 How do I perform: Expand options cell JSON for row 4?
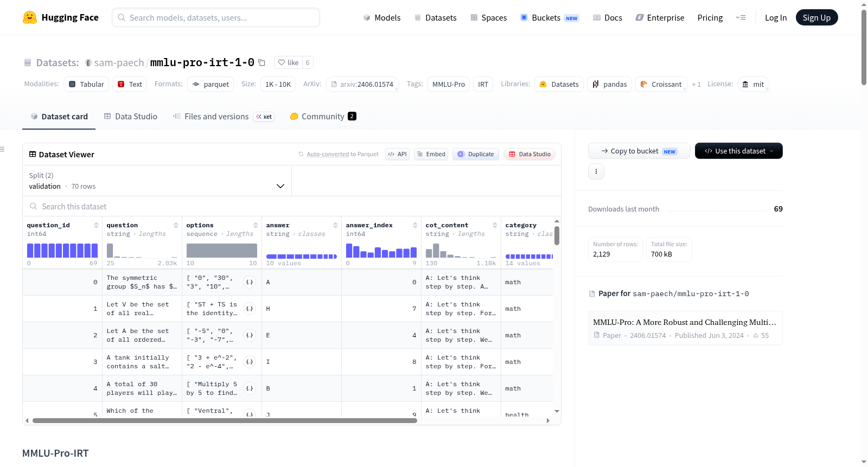[250, 388]
